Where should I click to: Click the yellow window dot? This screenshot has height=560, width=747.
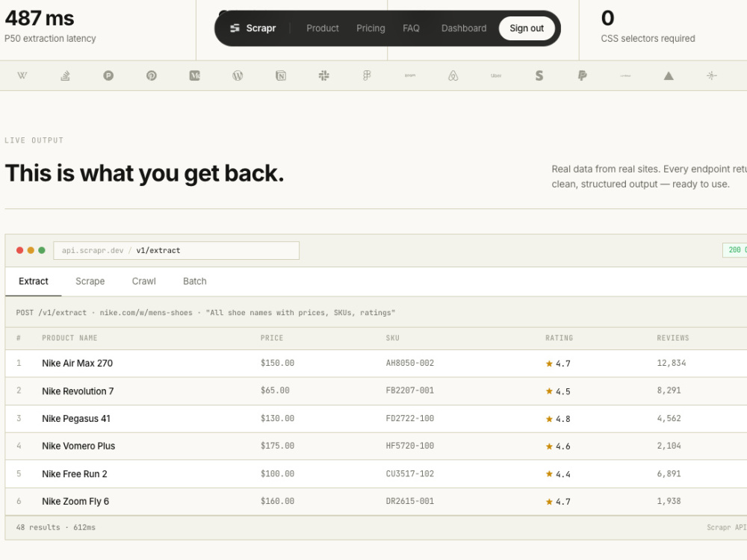tap(31, 250)
